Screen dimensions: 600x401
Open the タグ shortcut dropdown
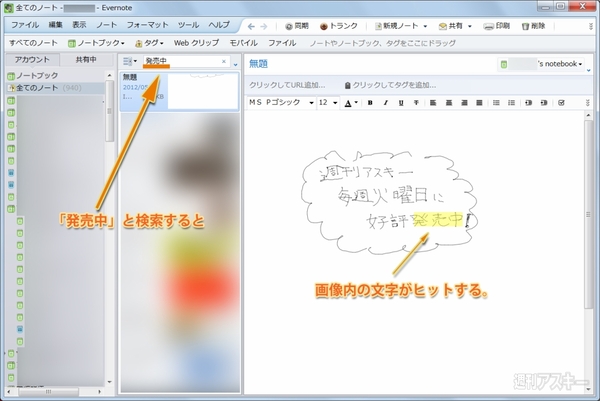pyautogui.click(x=150, y=43)
